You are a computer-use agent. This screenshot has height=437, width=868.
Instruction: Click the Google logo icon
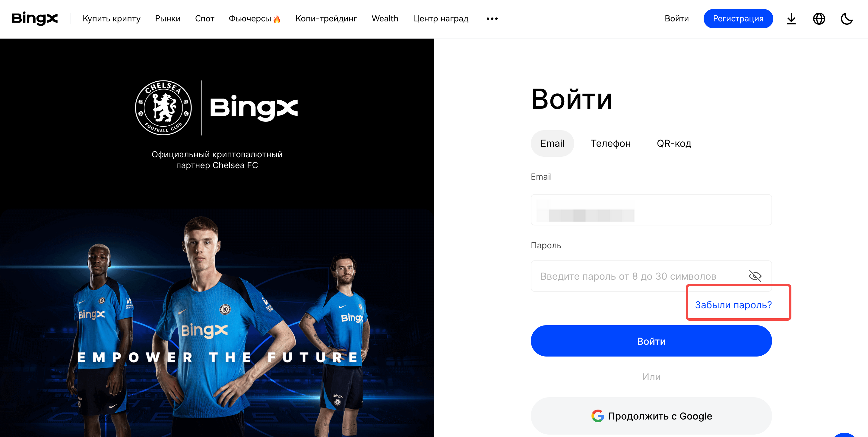pyautogui.click(x=597, y=416)
